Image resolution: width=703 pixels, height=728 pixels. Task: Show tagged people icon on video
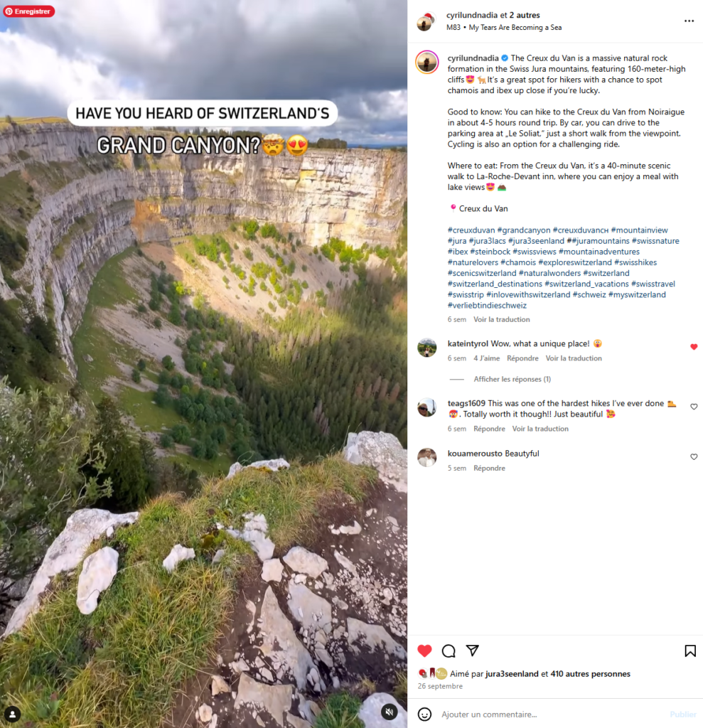(13, 714)
